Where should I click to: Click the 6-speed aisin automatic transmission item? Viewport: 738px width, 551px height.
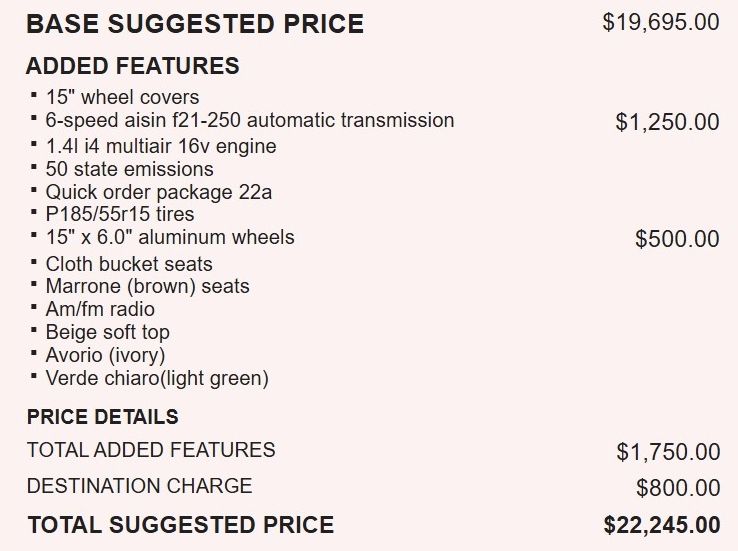249,120
